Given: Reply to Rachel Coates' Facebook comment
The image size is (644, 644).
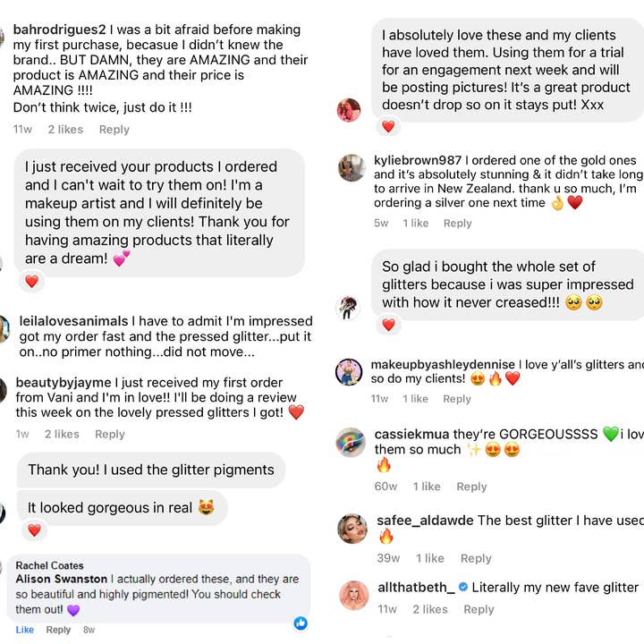Looking at the screenshot, I should [x=58, y=630].
